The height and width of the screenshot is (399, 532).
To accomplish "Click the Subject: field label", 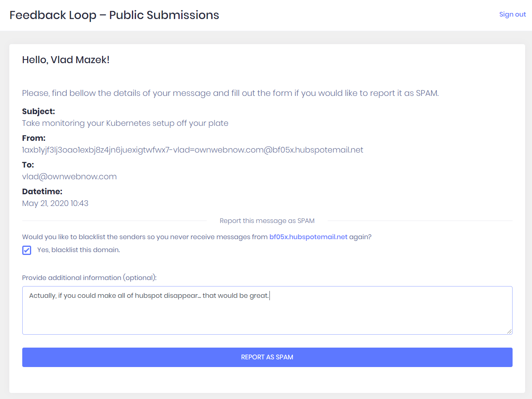I will point(38,111).
